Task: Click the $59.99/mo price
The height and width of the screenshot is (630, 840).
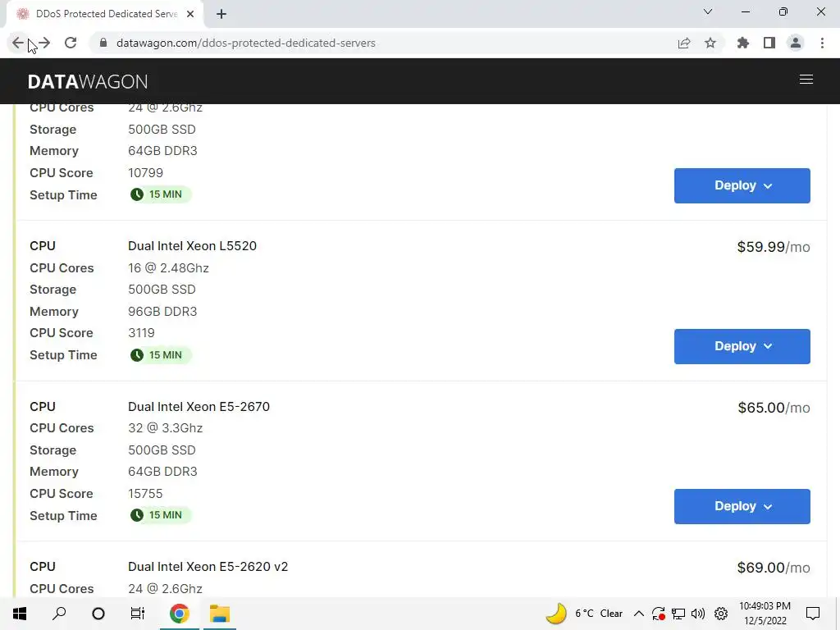Action: pos(774,247)
